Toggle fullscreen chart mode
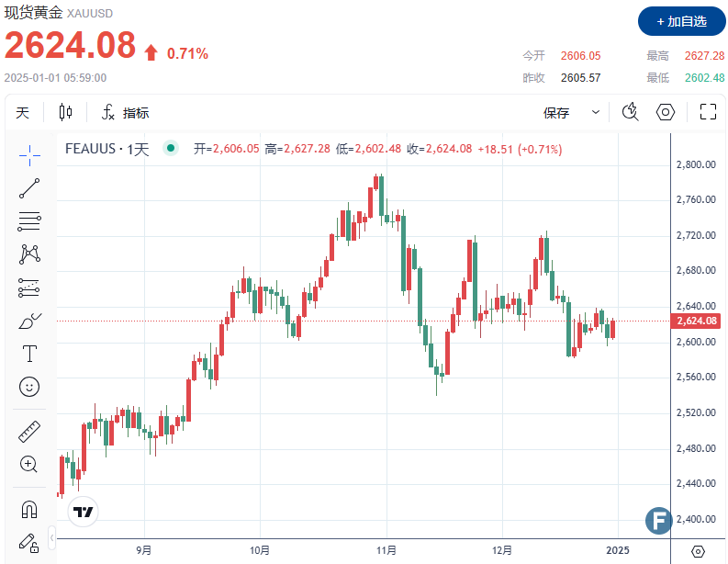This screenshot has height=564, width=728. click(708, 112)
